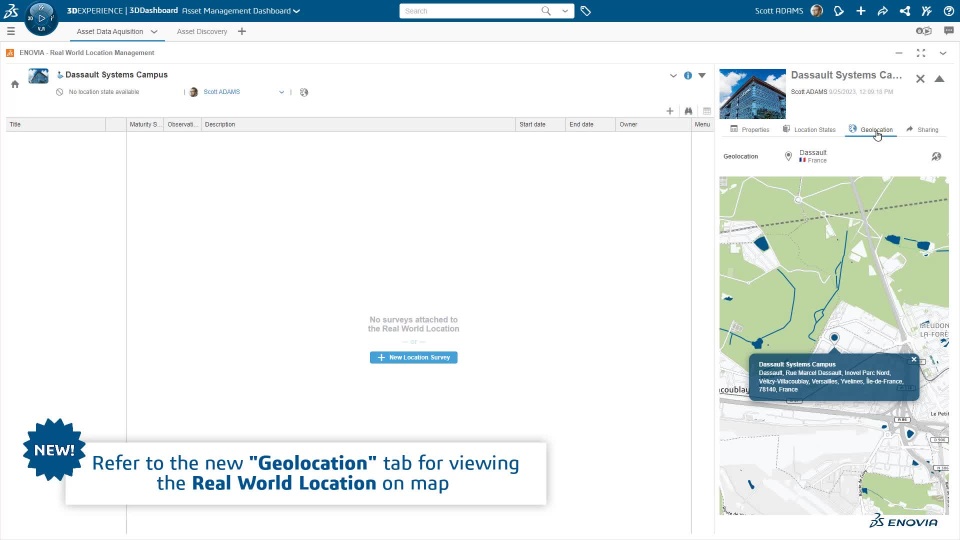Open the Location States tab

point(809,129)
